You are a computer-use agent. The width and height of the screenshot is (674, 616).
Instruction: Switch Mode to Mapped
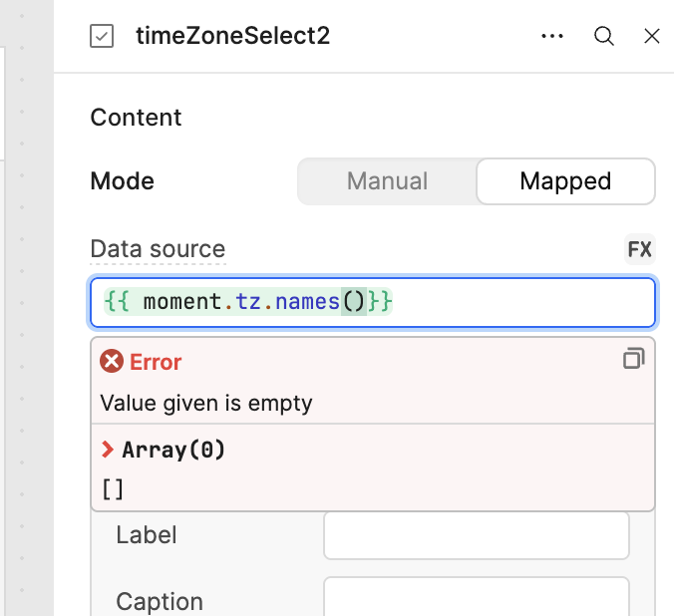pos(565,181)
